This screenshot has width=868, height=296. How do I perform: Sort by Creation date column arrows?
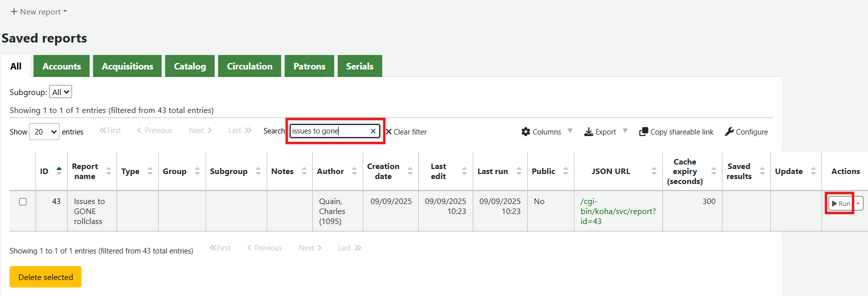pyautogui.click(x=410, y=171)
